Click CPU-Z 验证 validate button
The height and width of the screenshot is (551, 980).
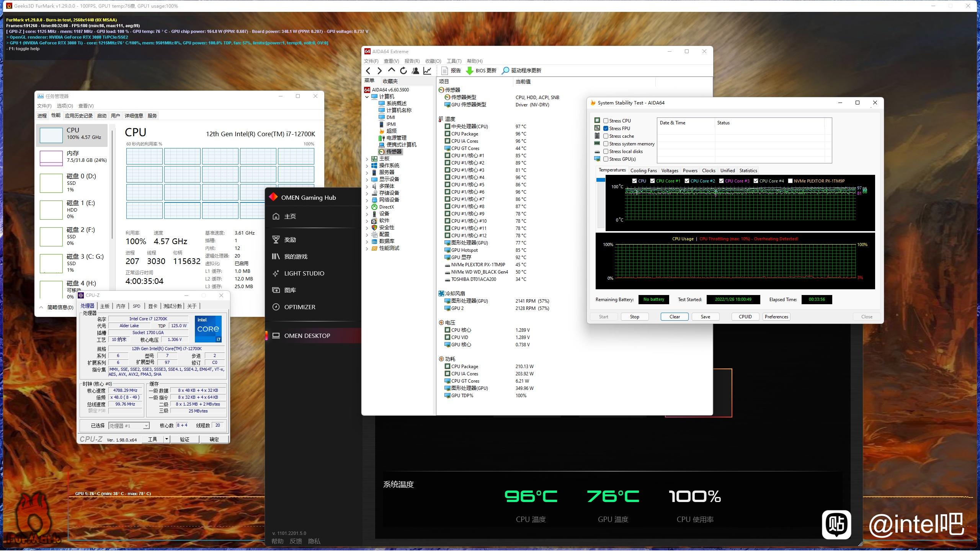coord(185,439)
